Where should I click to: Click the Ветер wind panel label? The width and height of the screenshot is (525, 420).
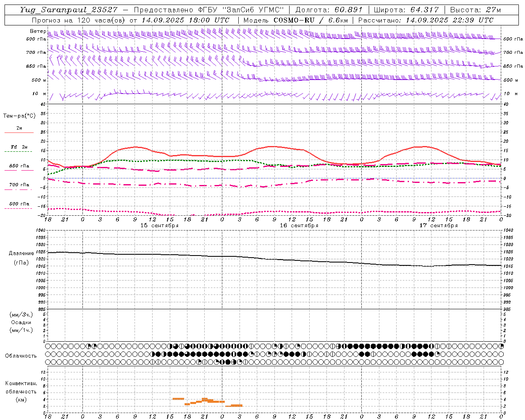pos(38,31)
